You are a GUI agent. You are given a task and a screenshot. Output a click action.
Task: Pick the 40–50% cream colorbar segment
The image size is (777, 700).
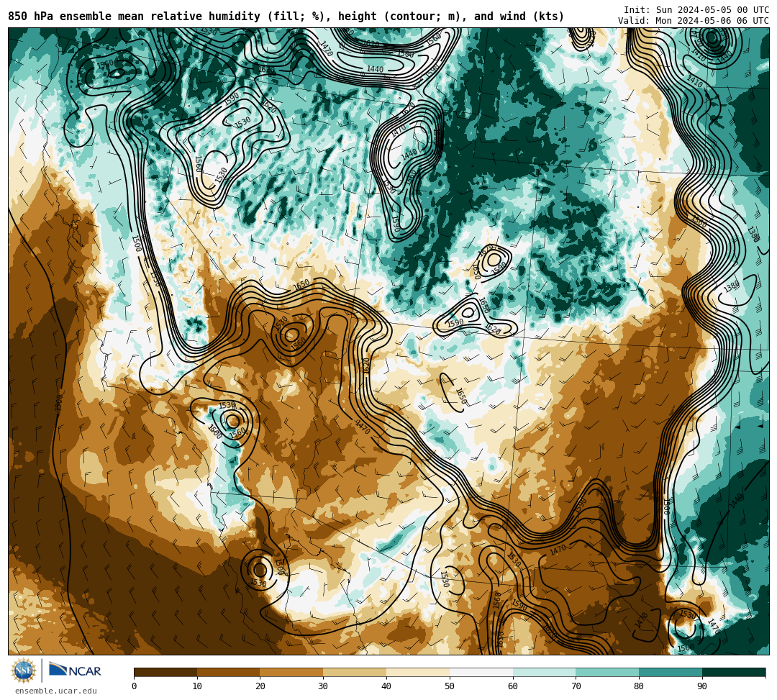(x=418, y=672)
